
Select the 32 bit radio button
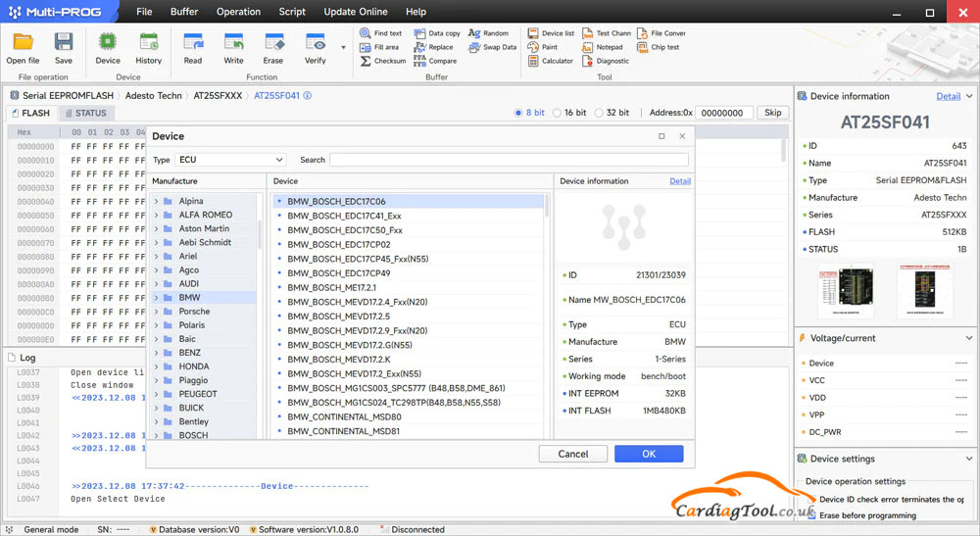coord(599,113)
